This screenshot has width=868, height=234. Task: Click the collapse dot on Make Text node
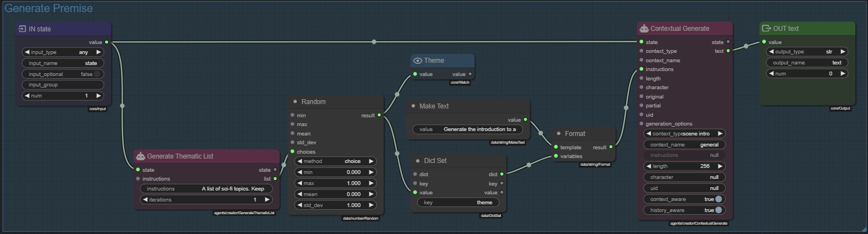pos(413,106)
